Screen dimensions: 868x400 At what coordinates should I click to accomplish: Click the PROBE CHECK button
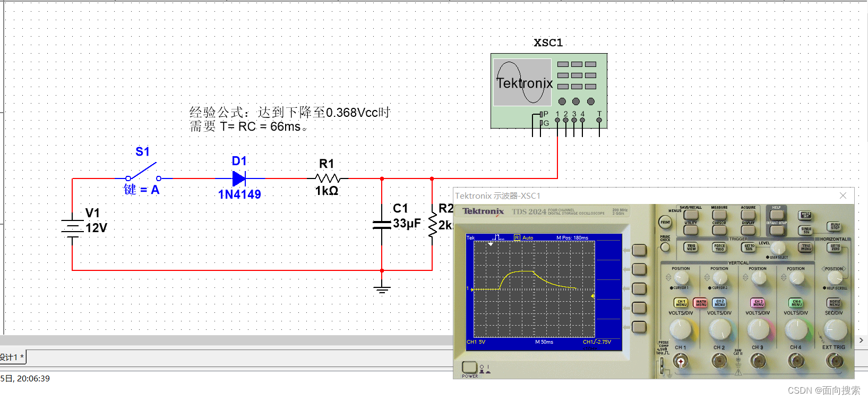pyautogui.click(x=665, y=247)
